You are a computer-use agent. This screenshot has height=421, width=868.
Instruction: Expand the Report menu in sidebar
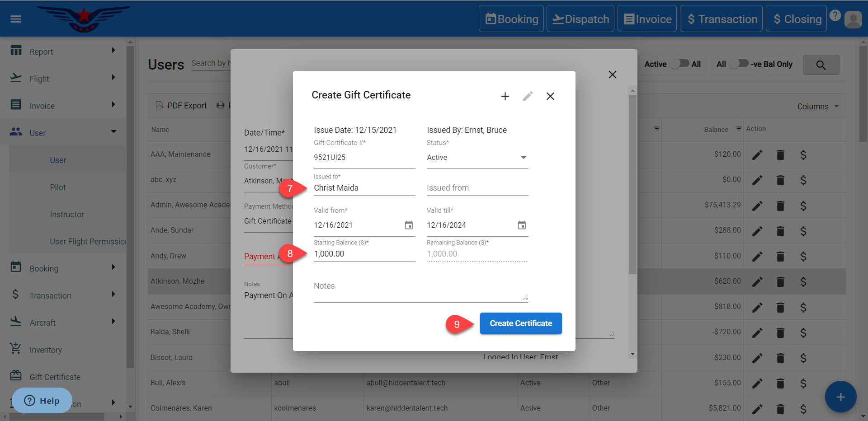[63, 51]
